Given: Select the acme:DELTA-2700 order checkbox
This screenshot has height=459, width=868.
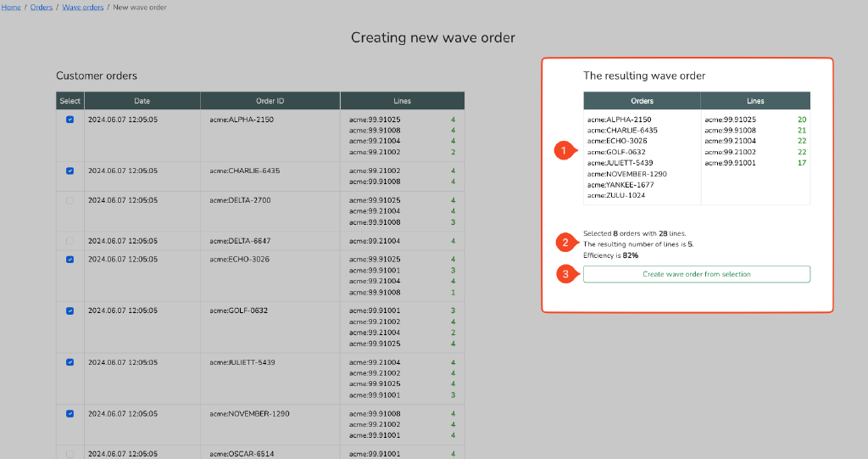Looking at the screenshot, I should [x=70, y=200].
